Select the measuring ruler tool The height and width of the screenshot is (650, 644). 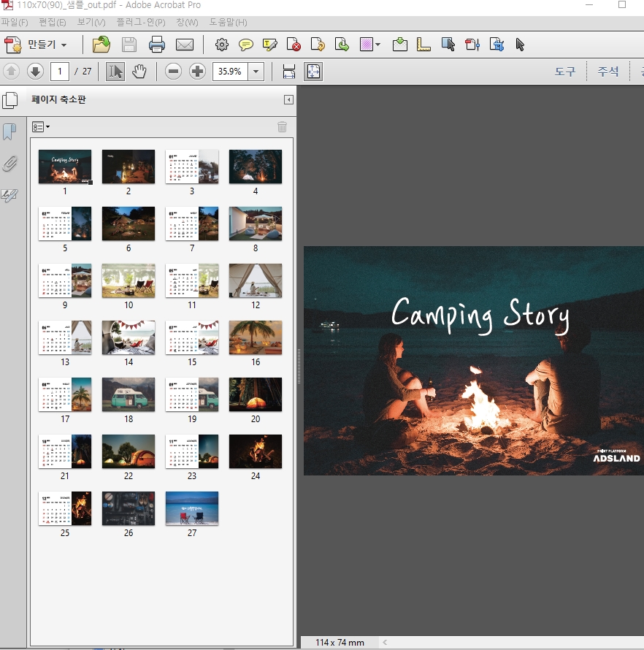click(x=423, y=45)
